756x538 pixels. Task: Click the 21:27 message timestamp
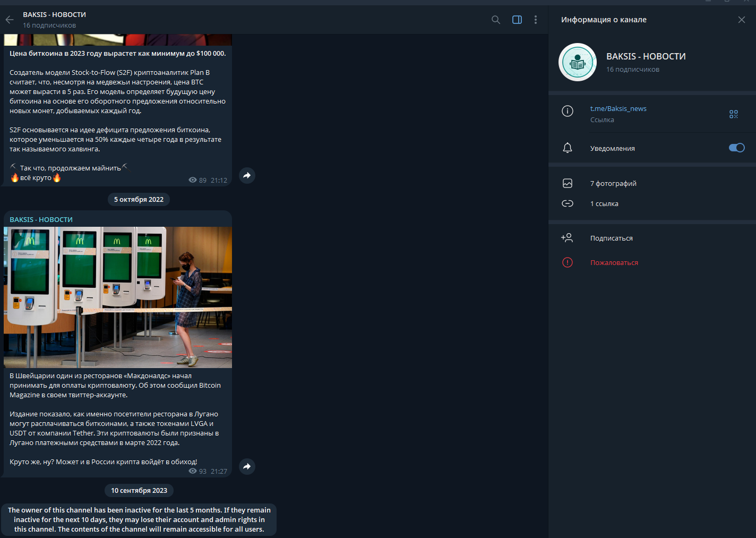pyautogui.click(x=219, y=472)
